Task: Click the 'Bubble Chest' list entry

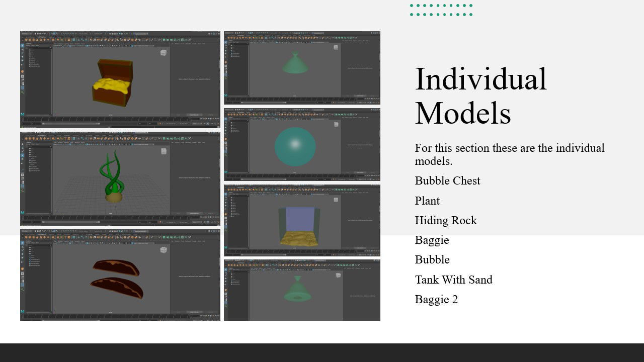Action: tap(447, 180)
